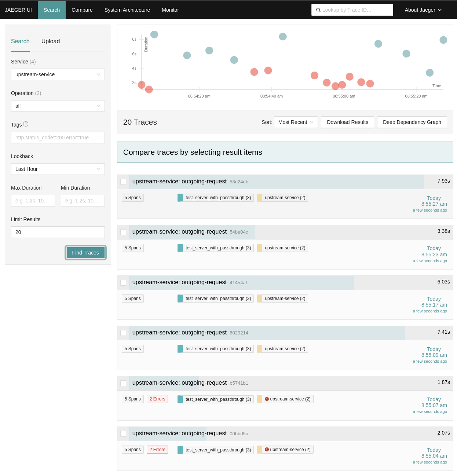Tick the checkbox for trace 41454af
The image size is (457, 476).
[123, 283]
